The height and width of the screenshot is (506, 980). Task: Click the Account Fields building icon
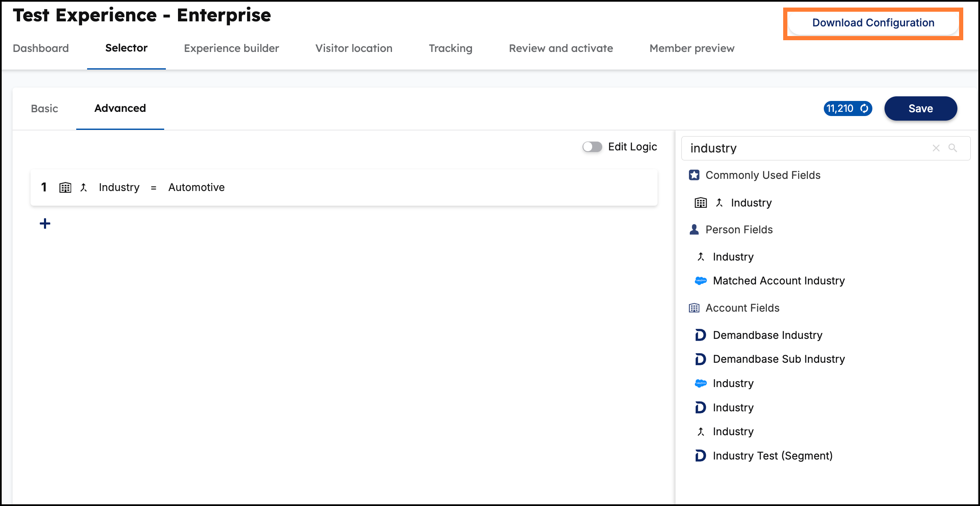pos(694,308)
